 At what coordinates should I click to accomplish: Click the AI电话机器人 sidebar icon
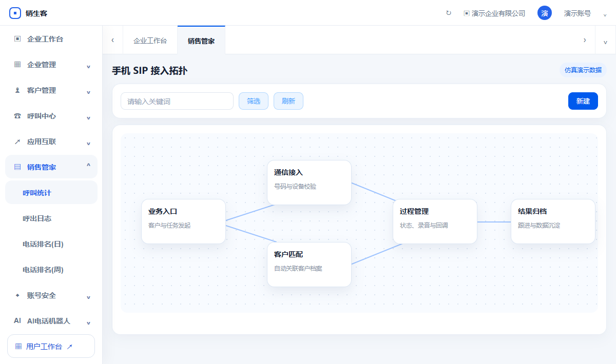[17, 321]
